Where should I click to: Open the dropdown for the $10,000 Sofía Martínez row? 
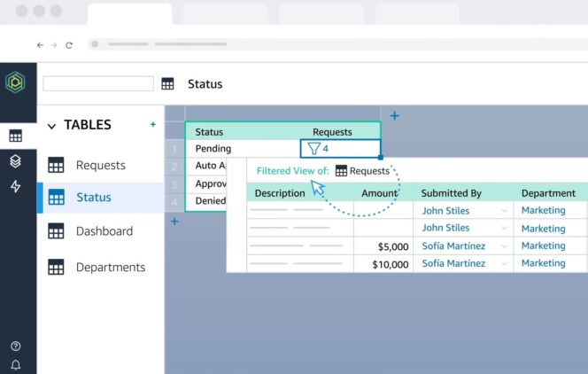click(x=505, y=264)
